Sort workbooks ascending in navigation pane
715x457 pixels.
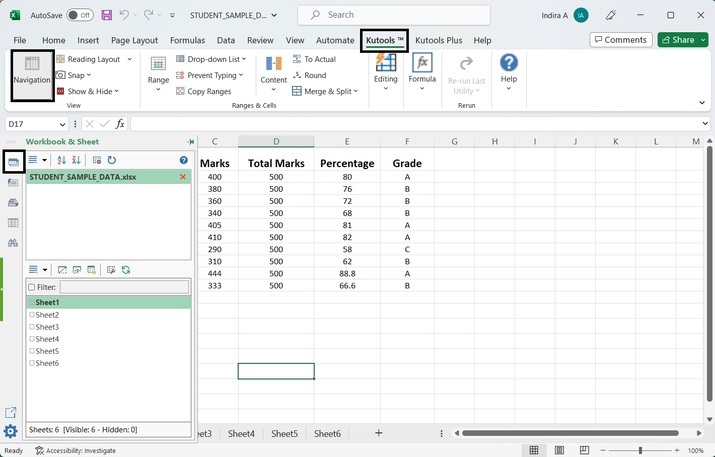pos(61,160)
